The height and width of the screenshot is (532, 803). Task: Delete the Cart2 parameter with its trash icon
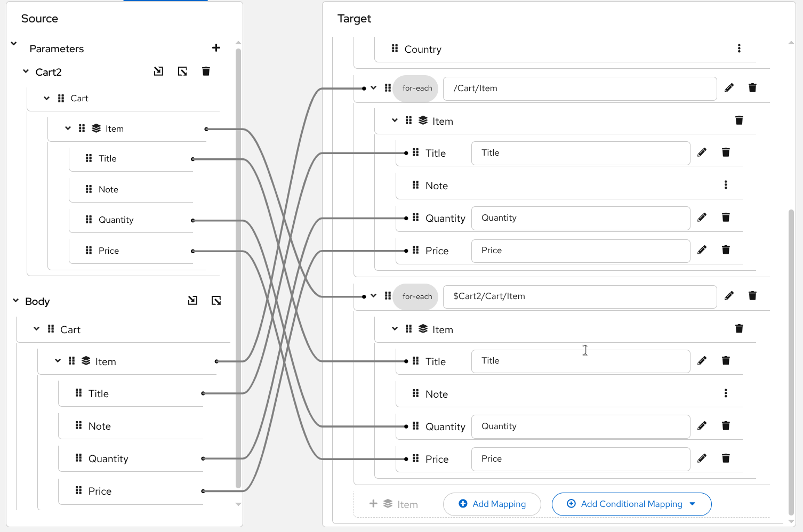pos(206,71)
